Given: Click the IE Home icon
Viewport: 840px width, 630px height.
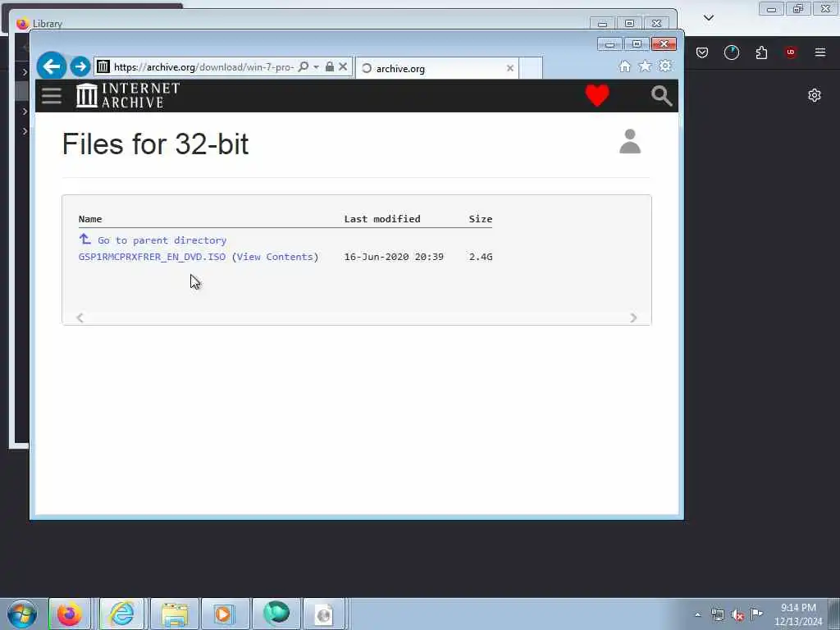Looking at the screenshot, I should [x=624, y=66].
